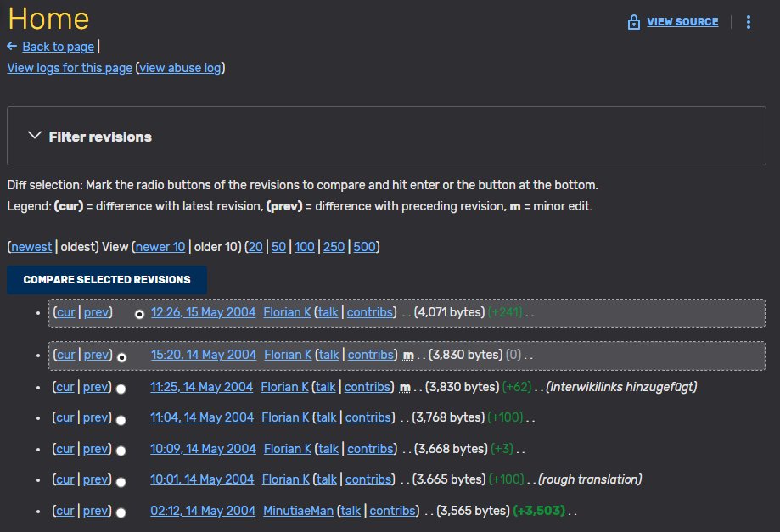Show 250 revisions per page
This screenshot has width=780, height=532.
[334, 247]
